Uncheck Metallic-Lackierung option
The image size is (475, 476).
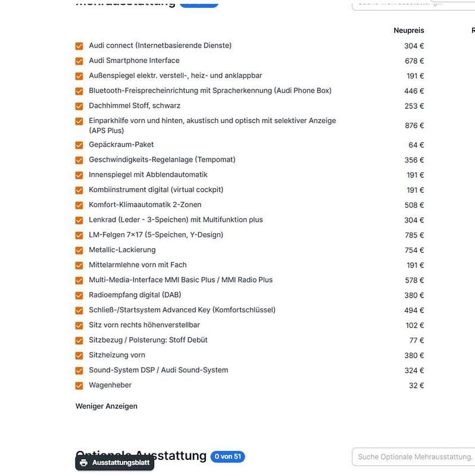(x=79, y=250)
